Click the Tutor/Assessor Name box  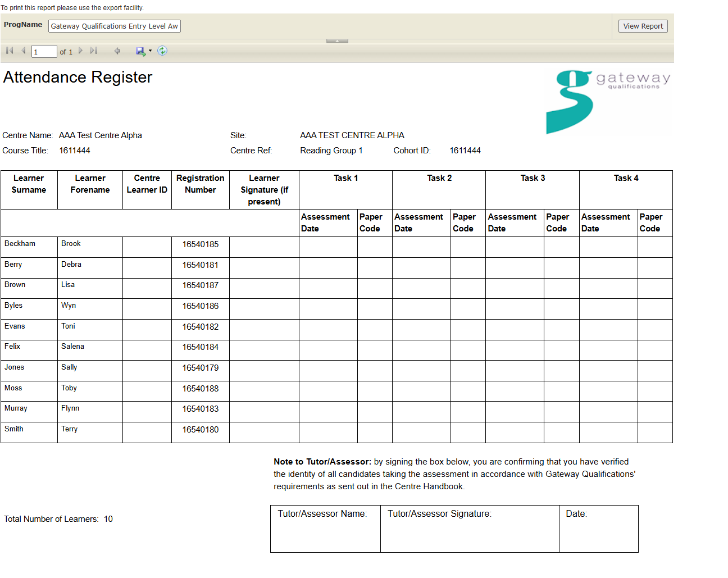point(325,529)
